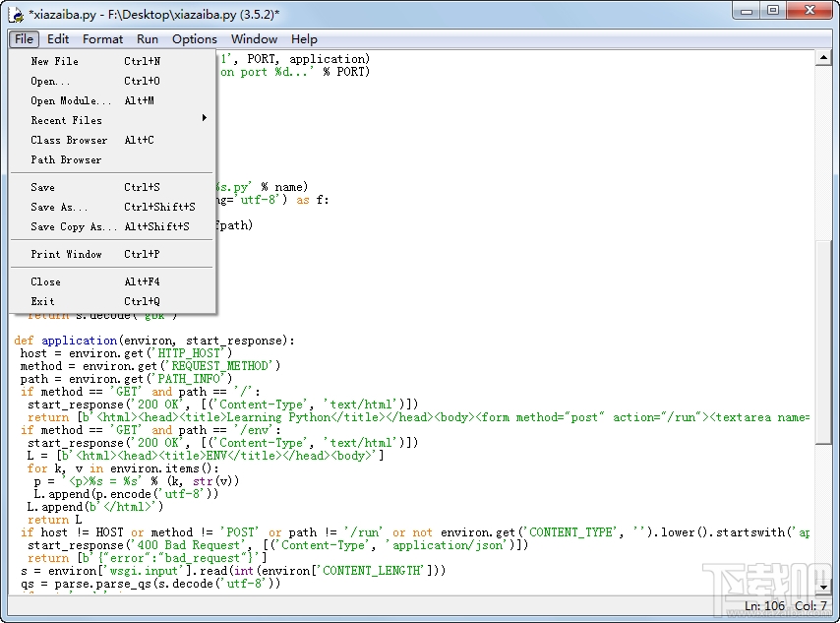Click the 'Learning Python' title text

coord(278,417)
